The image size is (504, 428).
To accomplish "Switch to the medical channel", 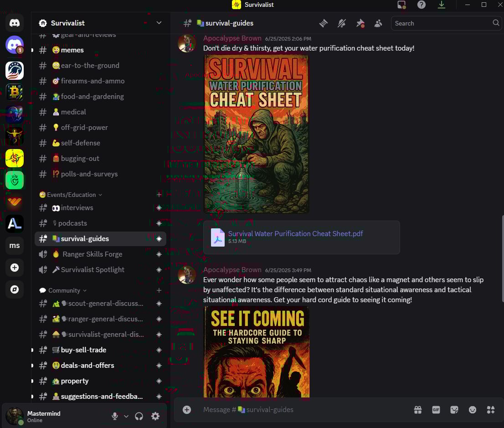I will 100,112.
